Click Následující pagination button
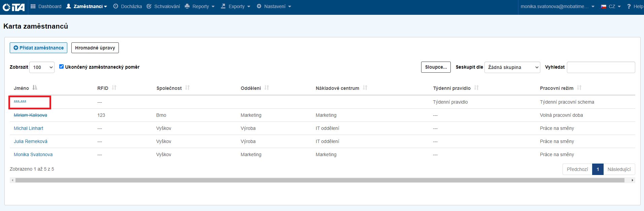This screenshot has width=644, height=211. [x=619, y=169]
